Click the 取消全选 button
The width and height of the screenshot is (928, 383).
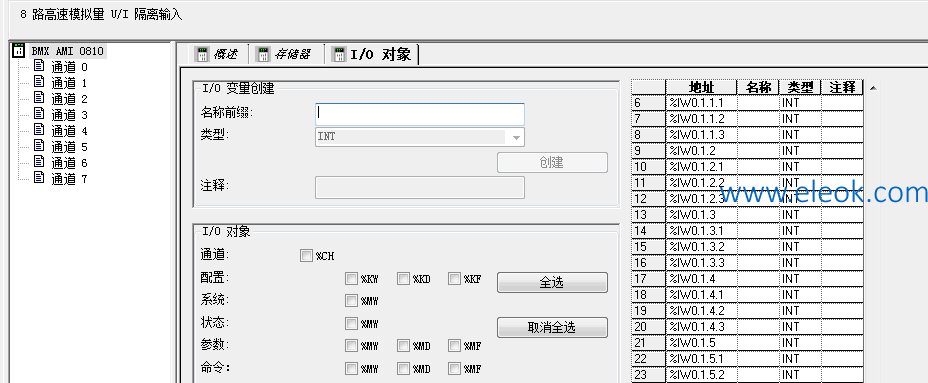point(552,327)
